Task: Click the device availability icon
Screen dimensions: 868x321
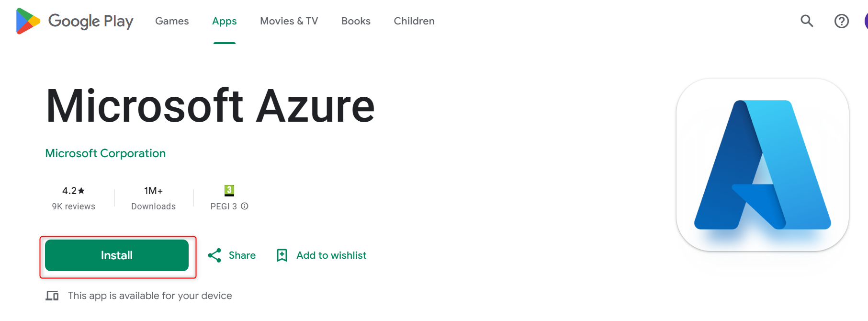Action: [x=52, y=296]
